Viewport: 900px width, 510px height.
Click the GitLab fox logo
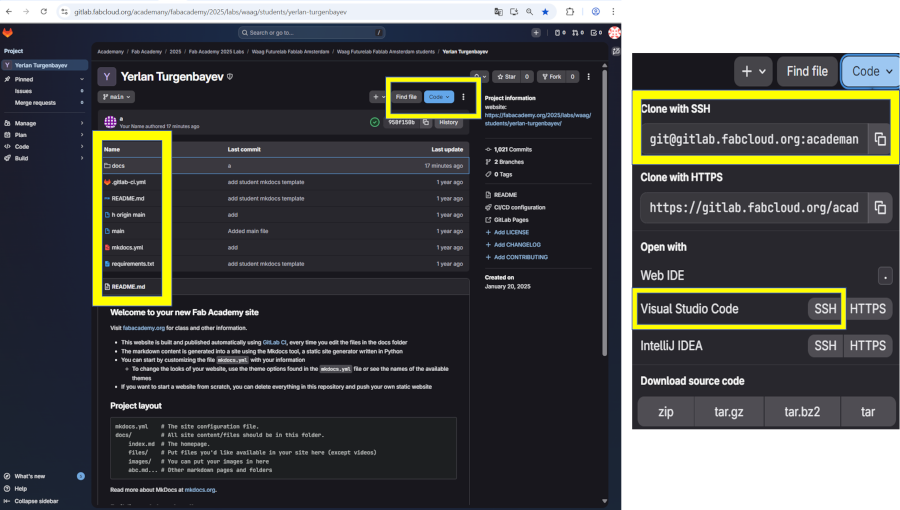pos(7,33)
